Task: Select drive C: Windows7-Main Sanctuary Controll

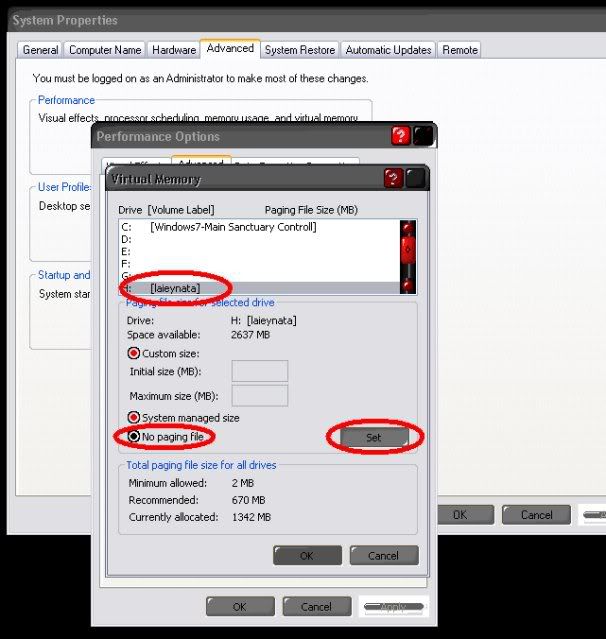Action: 232,227
